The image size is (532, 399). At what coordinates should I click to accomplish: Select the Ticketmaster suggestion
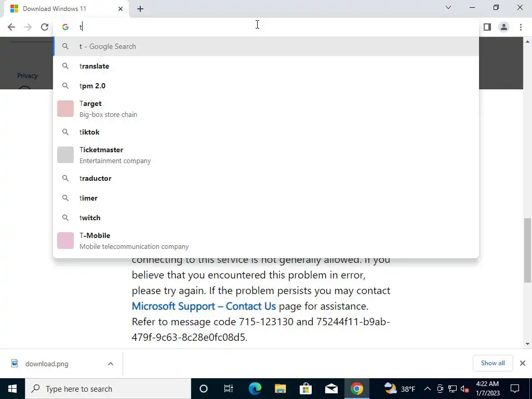pos(266,155)
